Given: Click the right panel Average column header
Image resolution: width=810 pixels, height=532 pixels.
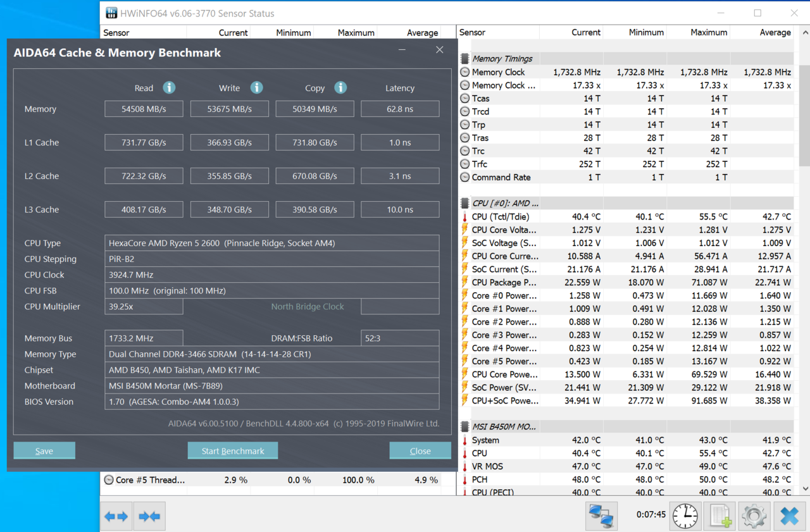Looking at the screenshot, I should [762, 32].
